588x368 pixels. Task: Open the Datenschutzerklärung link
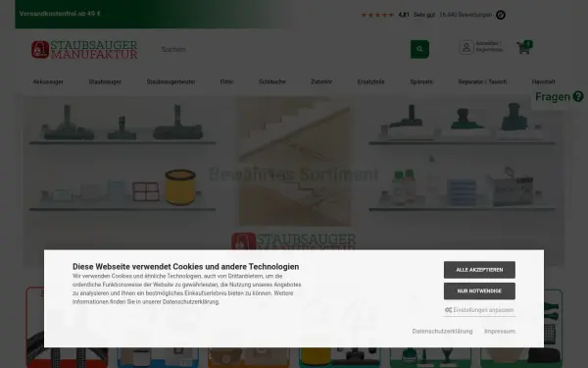[443, 332]
